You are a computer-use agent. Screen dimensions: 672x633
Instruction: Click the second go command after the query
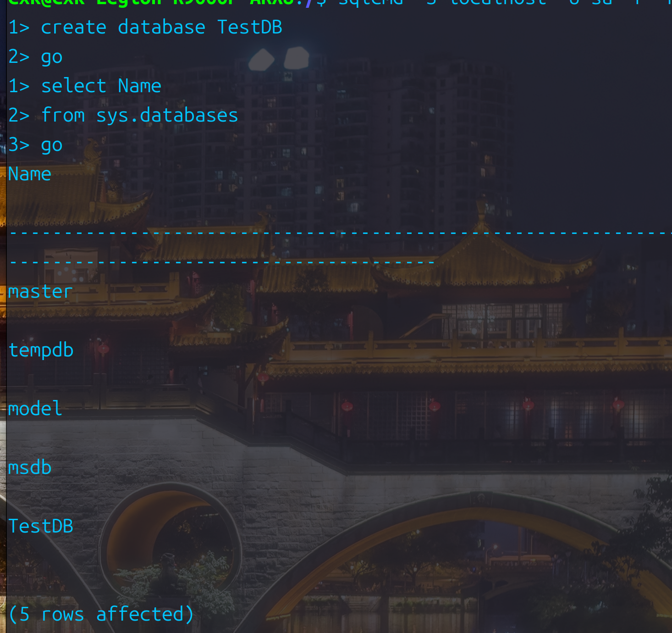pos(51,144)
